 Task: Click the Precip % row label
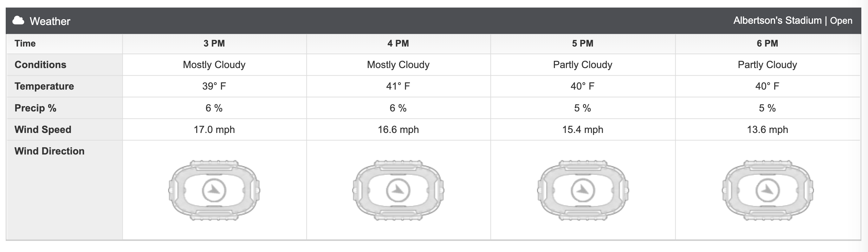click(x=36, y=108)
